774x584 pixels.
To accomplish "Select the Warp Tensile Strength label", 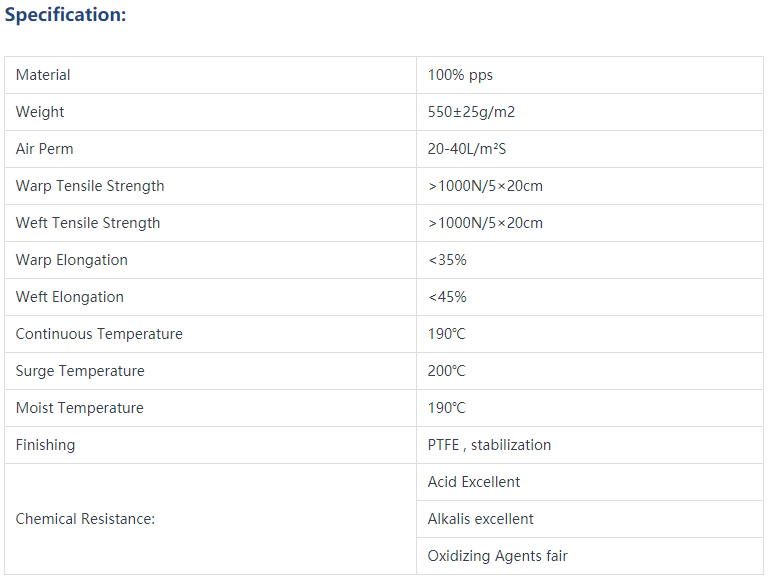I will 90,186.
